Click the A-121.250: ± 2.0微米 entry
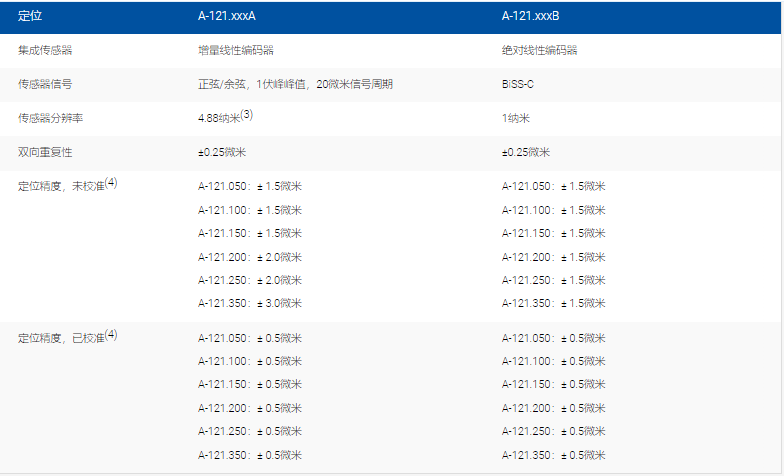This screenshot has width=784, height=476. 250,280
